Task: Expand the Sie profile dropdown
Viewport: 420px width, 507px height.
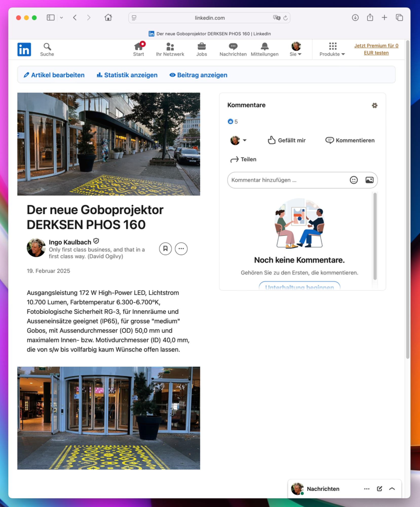Action: [x=296, y=49]
